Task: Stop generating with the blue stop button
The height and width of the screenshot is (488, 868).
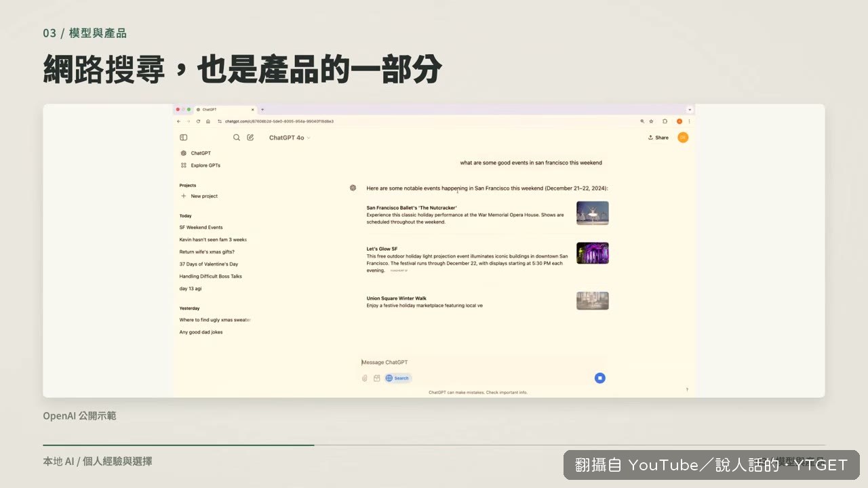Action: [x=599, y=378]
